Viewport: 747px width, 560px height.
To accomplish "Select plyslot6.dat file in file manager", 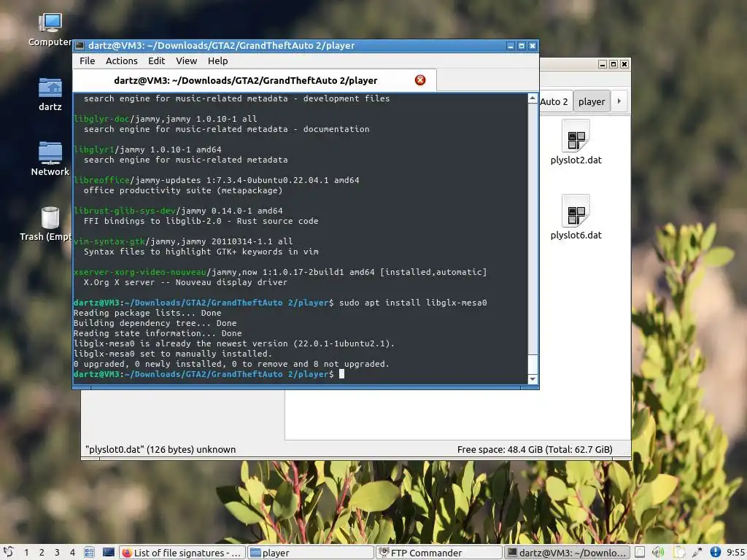I will point(576,217).
